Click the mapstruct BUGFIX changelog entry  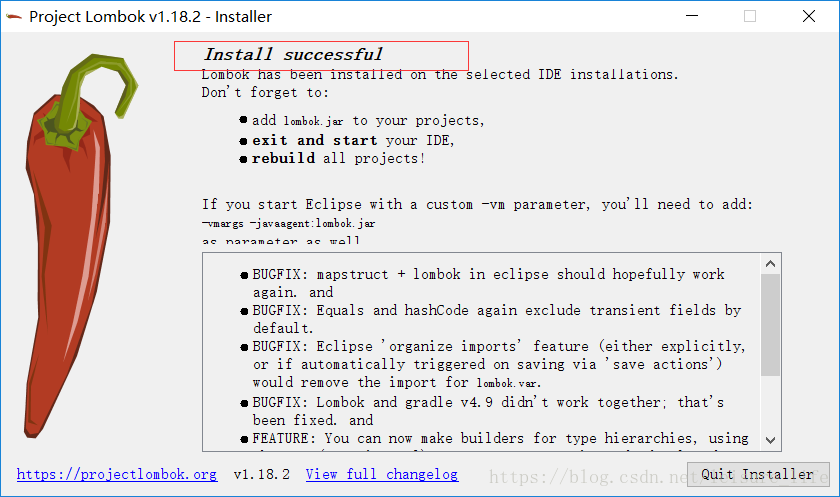tap(482, 283)
